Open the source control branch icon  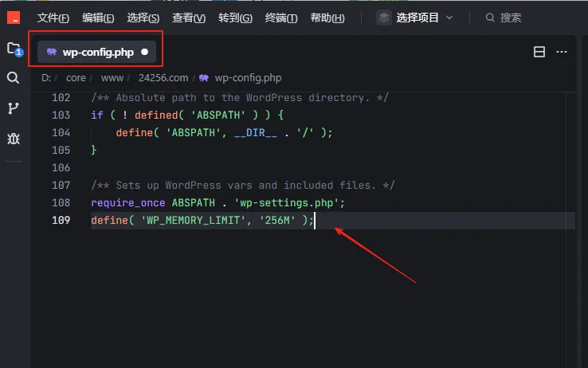coord(14,108)
